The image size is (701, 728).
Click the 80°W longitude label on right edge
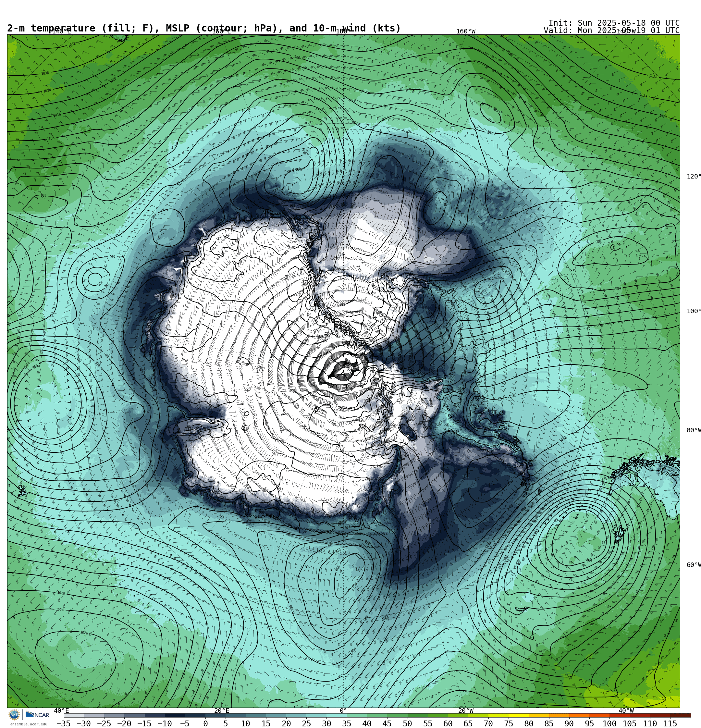coord(694,430)
